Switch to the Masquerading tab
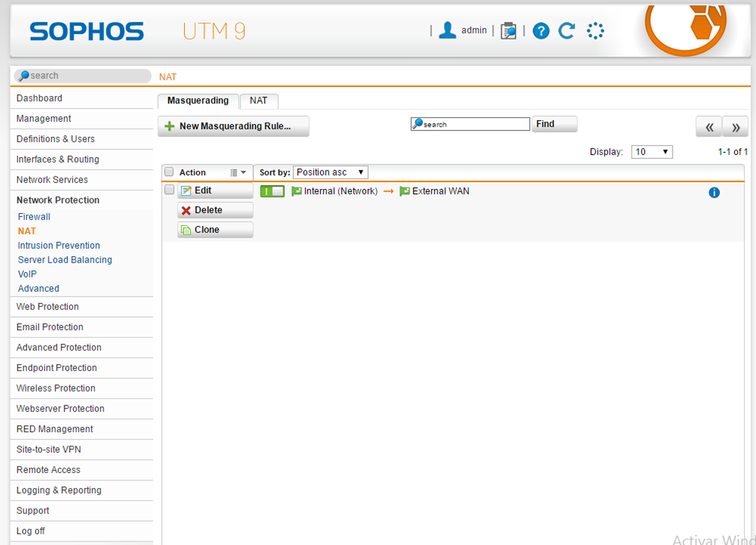756x545 pixels. tap(198, 101)
